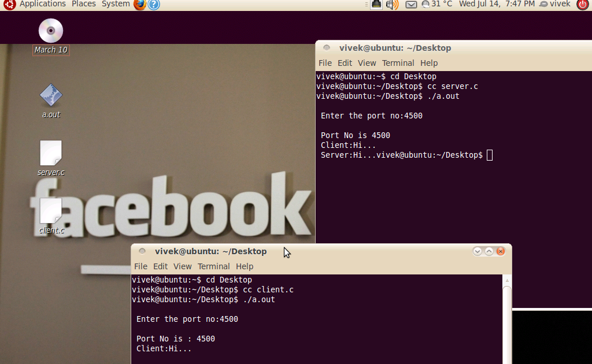Launch Firefox from the top panel
The image size is (592, 364).
pos(140,5)
